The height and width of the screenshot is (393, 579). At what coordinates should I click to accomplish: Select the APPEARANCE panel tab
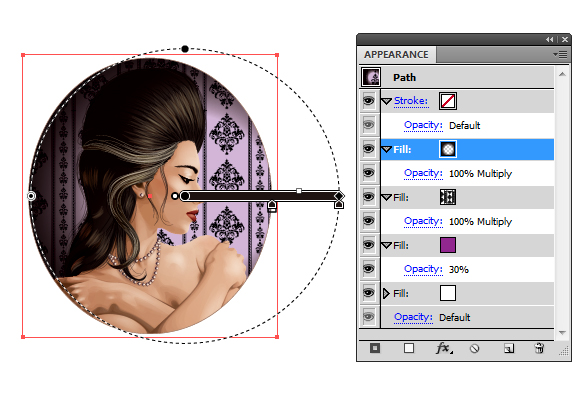(397, 55)
